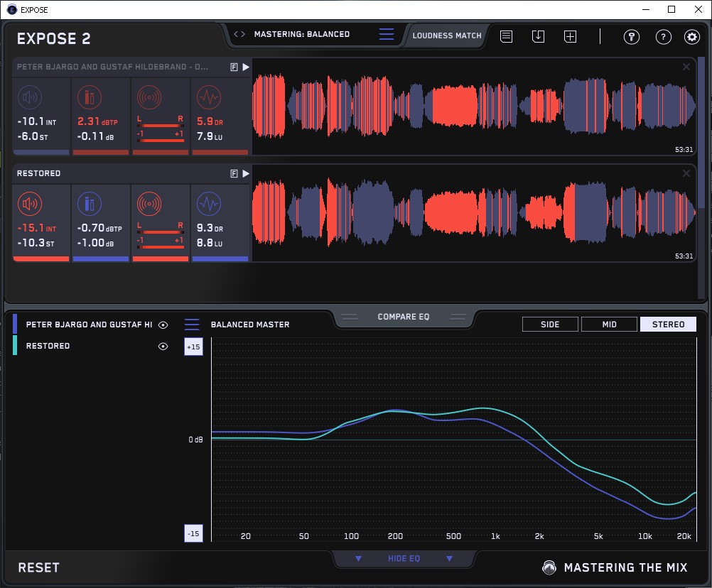Click dynamic range waveform icon on Restored track

click(209, 204)
